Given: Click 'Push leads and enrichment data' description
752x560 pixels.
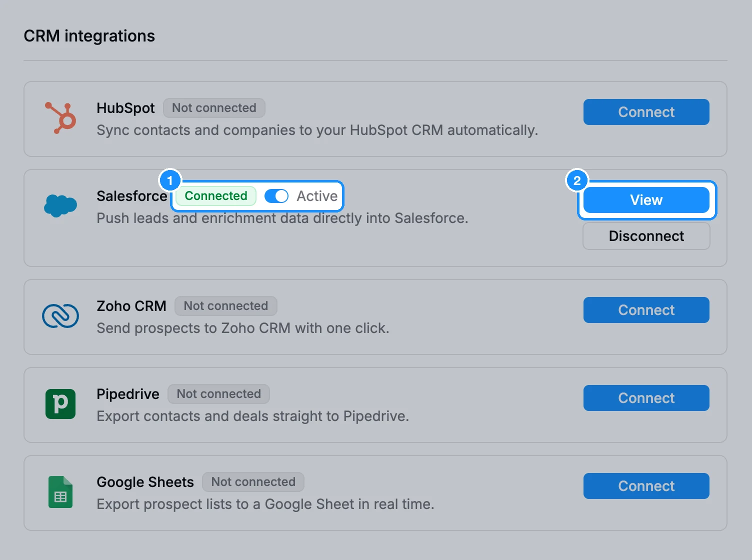Looking at the screenshot, I should tap(282, 218).
